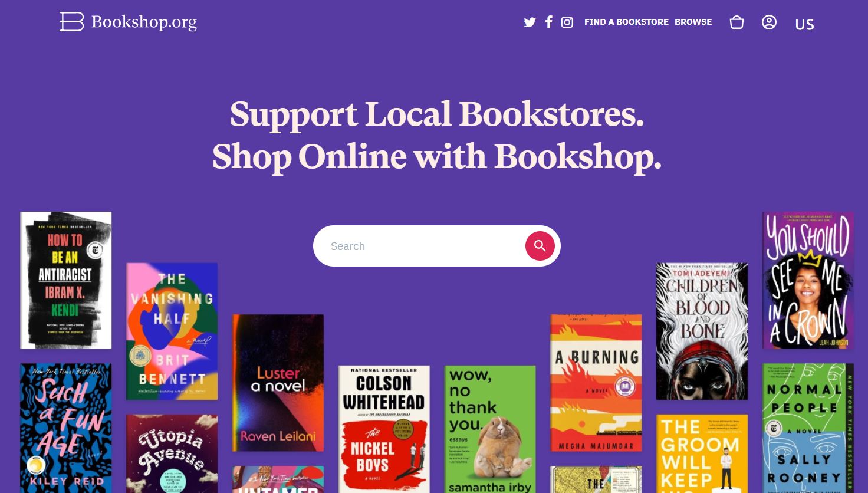Open the user account icon
Image resolution: width=868 pixels, height=493 pixels.
tap(769, 22)
